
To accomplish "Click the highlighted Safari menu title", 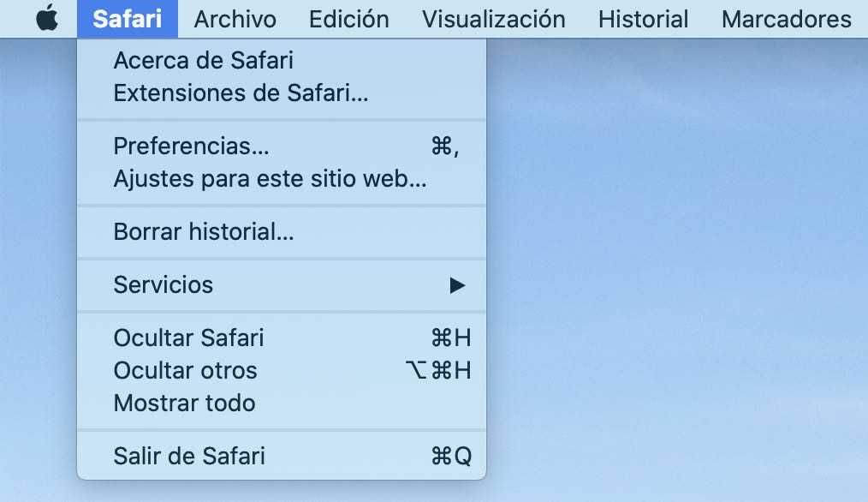I will pos(127,18).
